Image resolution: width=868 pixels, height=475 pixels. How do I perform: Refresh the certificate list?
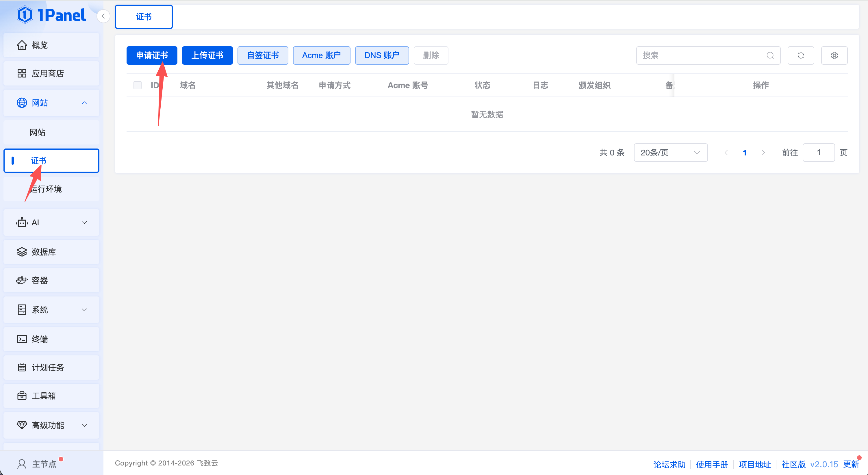click(x=801, y=55)
